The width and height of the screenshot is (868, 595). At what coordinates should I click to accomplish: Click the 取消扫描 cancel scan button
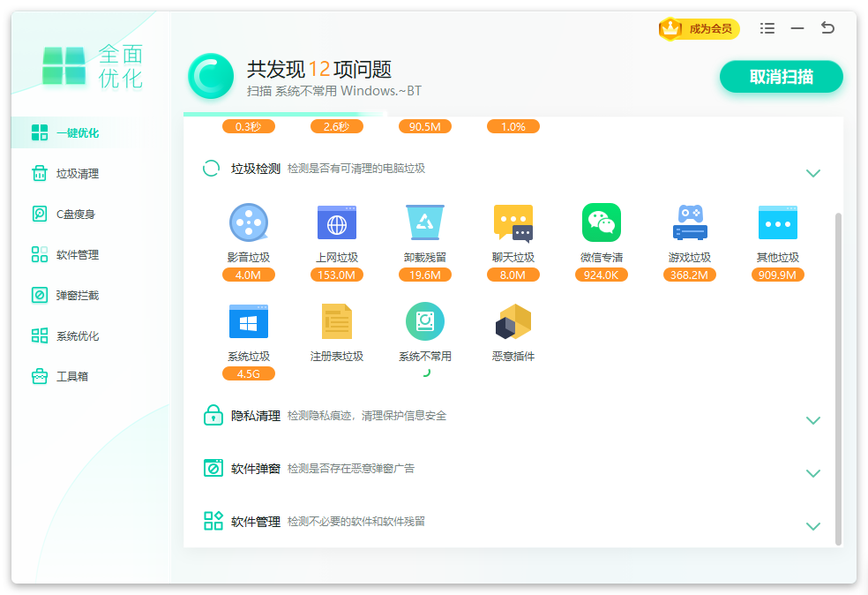(781, 77)
